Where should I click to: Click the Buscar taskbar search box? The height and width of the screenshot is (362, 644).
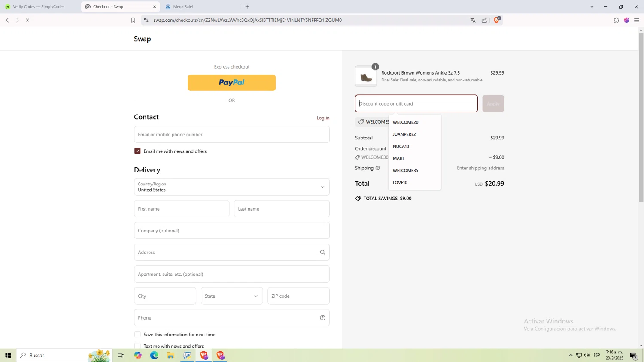point(64,355)
